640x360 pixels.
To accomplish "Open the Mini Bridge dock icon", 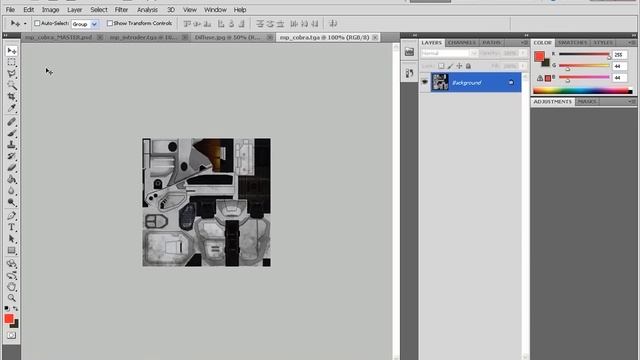I will [x=409, y=51].
